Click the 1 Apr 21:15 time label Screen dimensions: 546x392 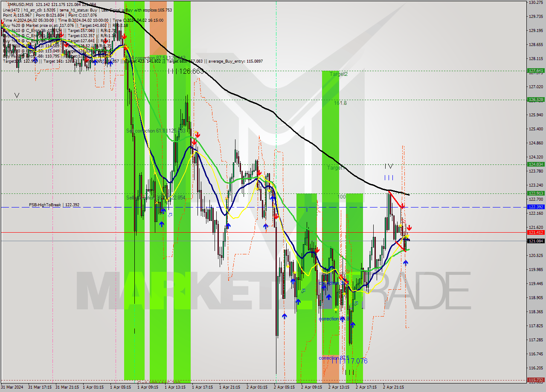[x=229, y=387]
